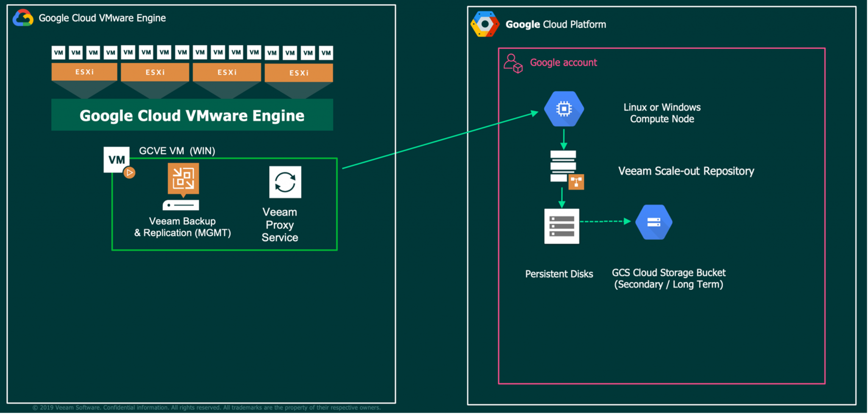868x414 pixels.
Task: Select the Persistent Disks storage icon
Action: 562,227
